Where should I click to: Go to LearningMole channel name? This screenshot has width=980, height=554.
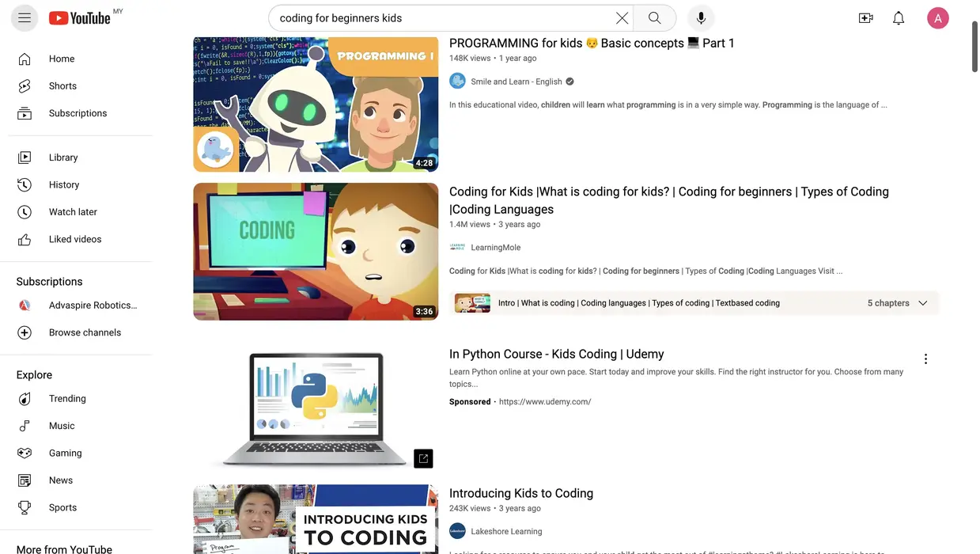[x=496, y=248]
